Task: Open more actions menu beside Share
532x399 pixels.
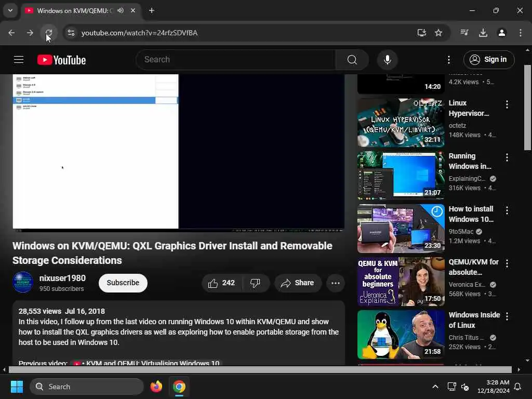Action: pos(336,283)
